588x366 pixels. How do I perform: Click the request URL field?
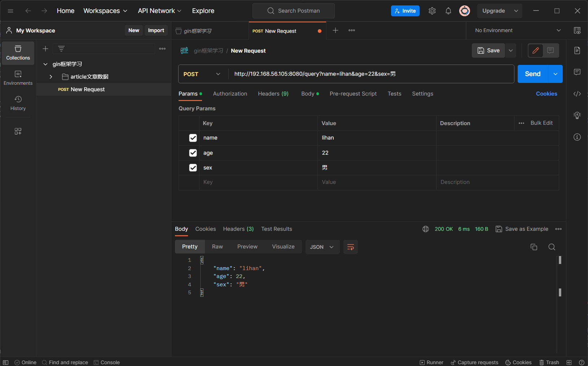coord(371,74)
